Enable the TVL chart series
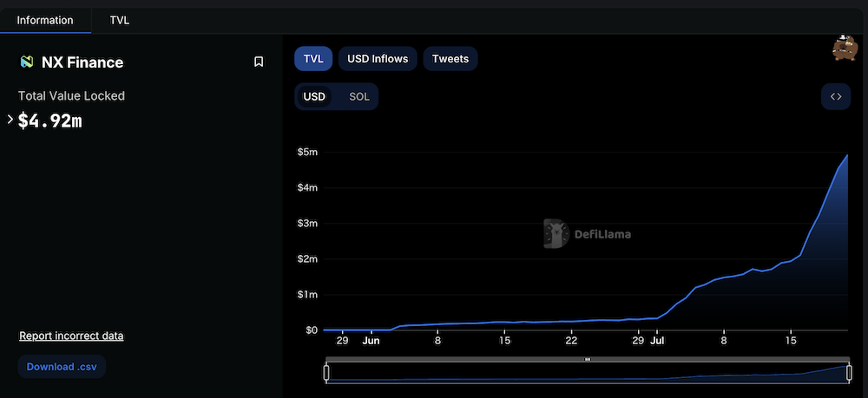Viewport: 868px width, 398px height. coord(312,59)
